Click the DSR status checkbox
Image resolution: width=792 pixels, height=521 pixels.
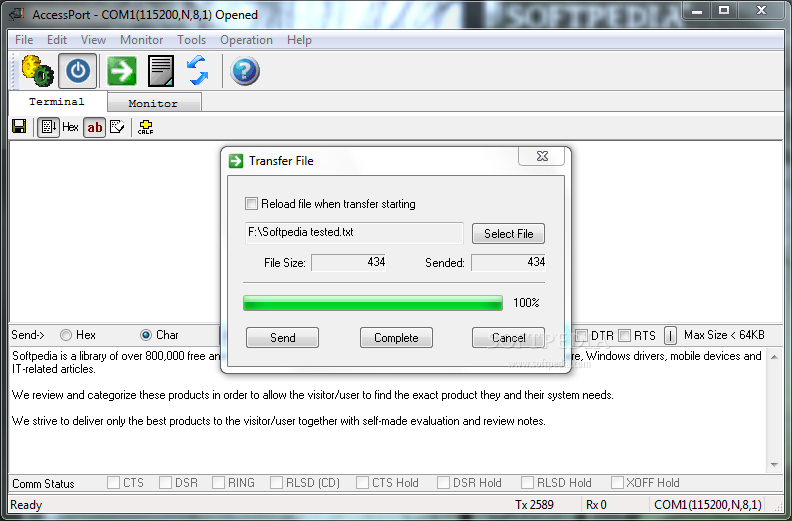(165, 483)
